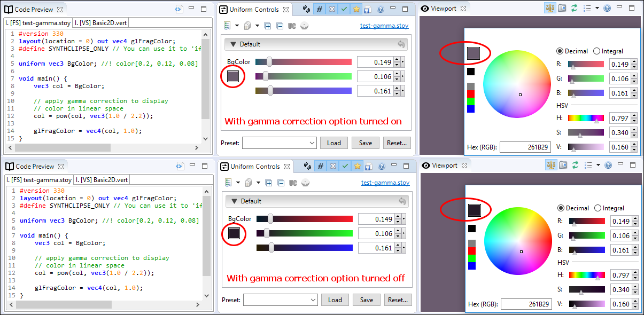Collapse the Default group in the lower Uniform Controls panel
The width and height of the screenshot is (644, 315).
pos(233,201)
